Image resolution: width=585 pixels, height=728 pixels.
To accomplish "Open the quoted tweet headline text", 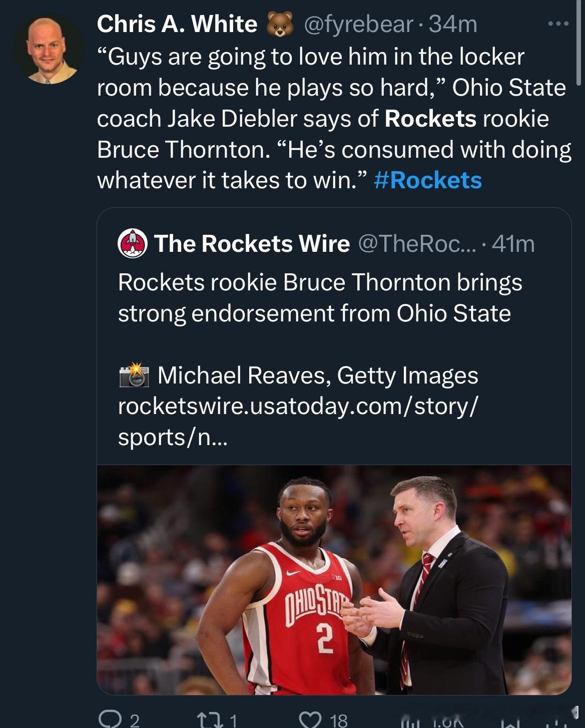I will click(x=320, y=298).
